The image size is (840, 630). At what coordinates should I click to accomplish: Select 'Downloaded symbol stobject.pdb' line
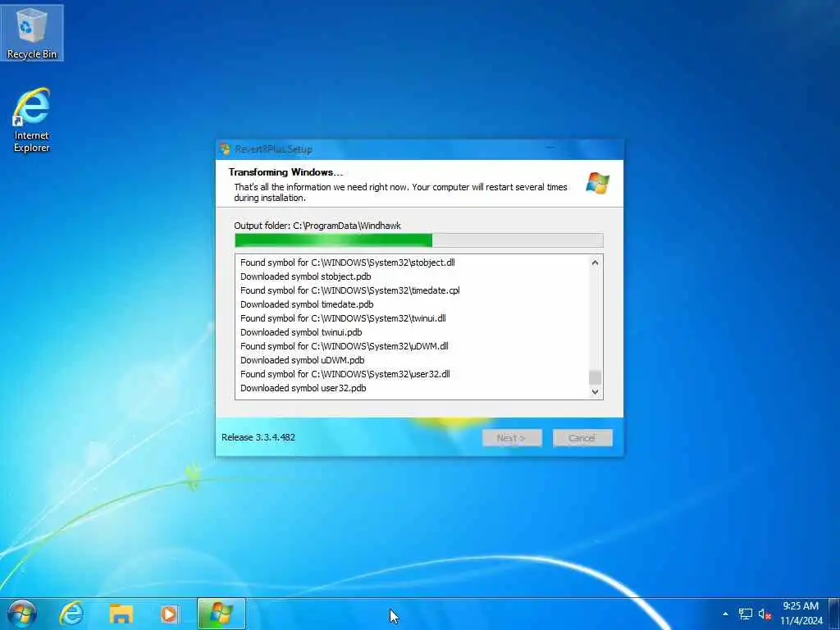305,276
